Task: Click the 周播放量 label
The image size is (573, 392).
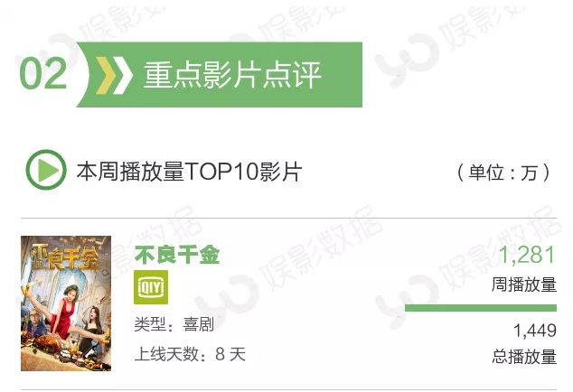Action: pos(524,285)
